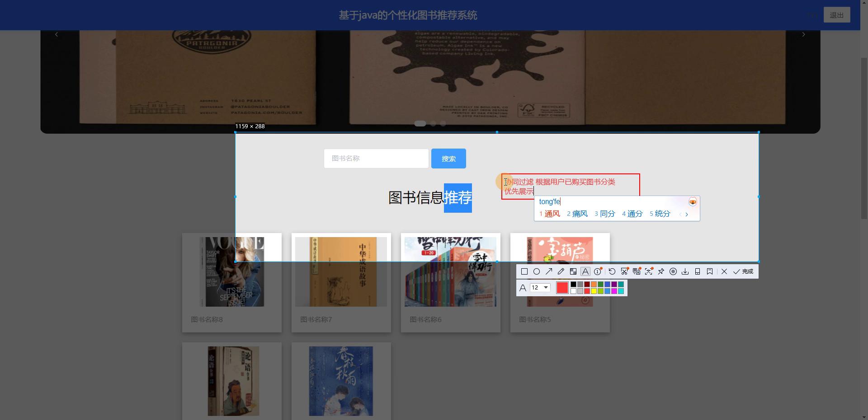Select the arrow annotation tool

(549, 271)
